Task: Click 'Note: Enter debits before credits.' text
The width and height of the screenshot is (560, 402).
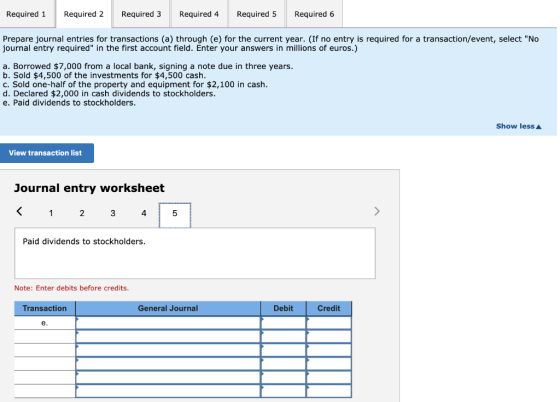Action: tap(71, 288)
